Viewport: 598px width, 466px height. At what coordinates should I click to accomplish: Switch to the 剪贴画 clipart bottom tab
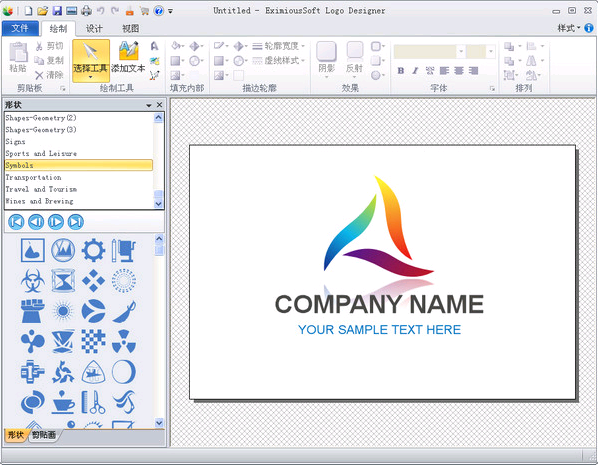(43, 435)
